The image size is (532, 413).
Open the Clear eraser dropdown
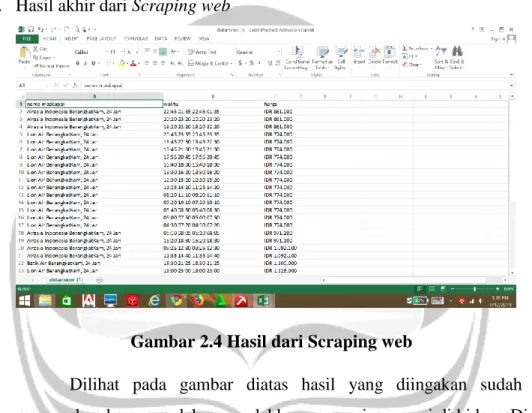click(x=412, y=64)
